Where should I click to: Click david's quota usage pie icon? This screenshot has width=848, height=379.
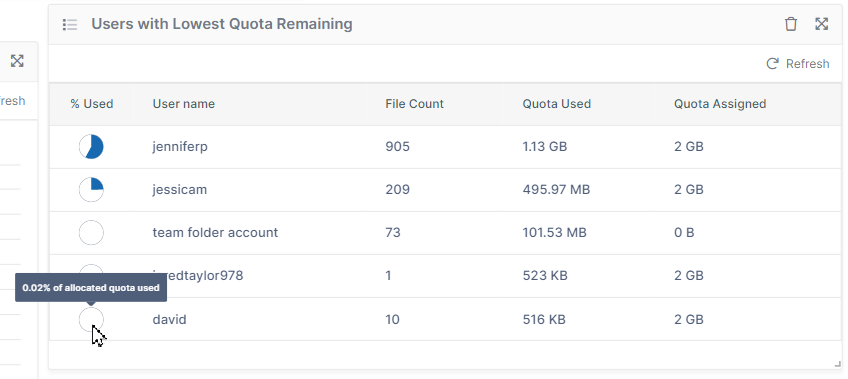click(91, 320)
